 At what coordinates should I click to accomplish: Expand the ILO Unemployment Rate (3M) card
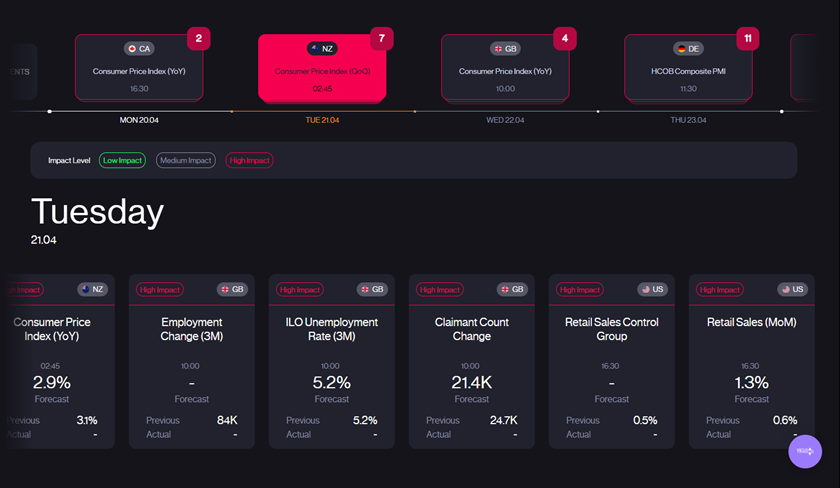pyautogui.click(x=331, y=360)
